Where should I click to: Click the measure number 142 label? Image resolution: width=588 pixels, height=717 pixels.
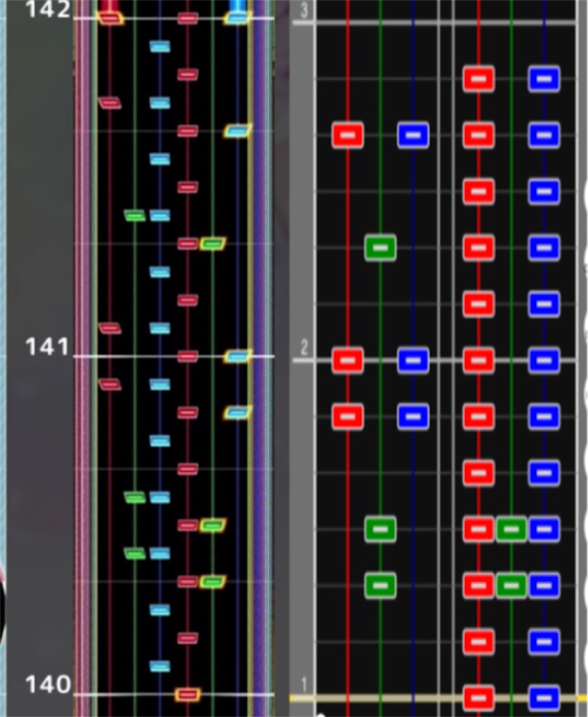point(48,9)
